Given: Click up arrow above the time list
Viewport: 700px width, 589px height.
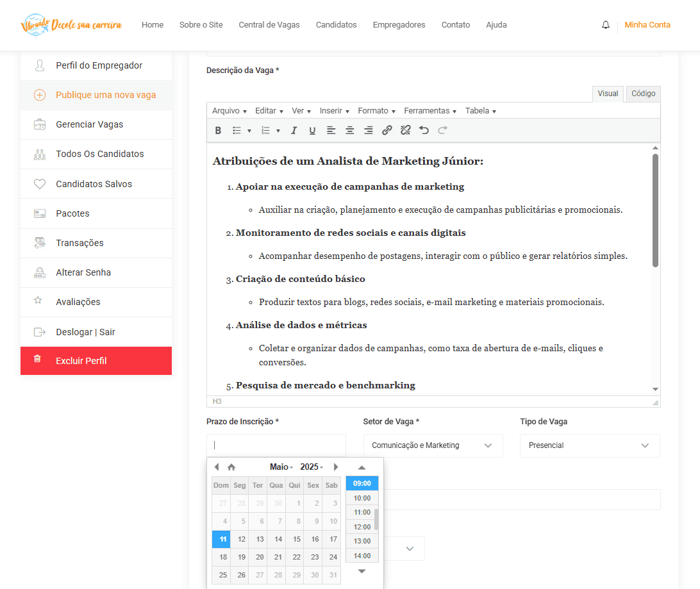Looking at the screenshot, I should click(362, 468).
